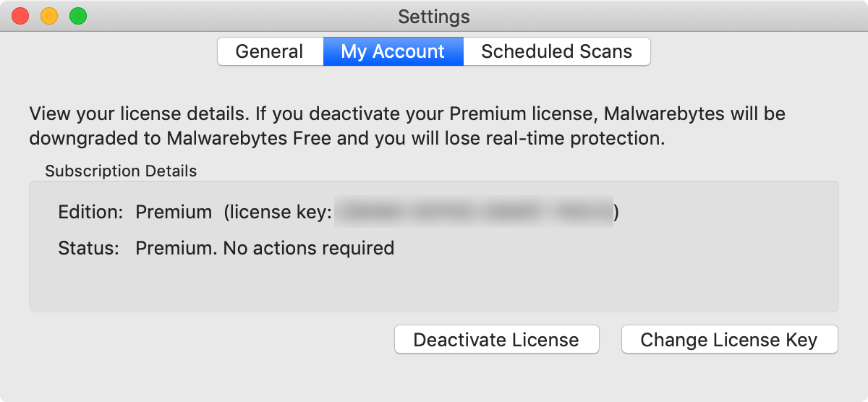868x402 pixels.
Task: Click the blurred license key value
Action: 474,212
